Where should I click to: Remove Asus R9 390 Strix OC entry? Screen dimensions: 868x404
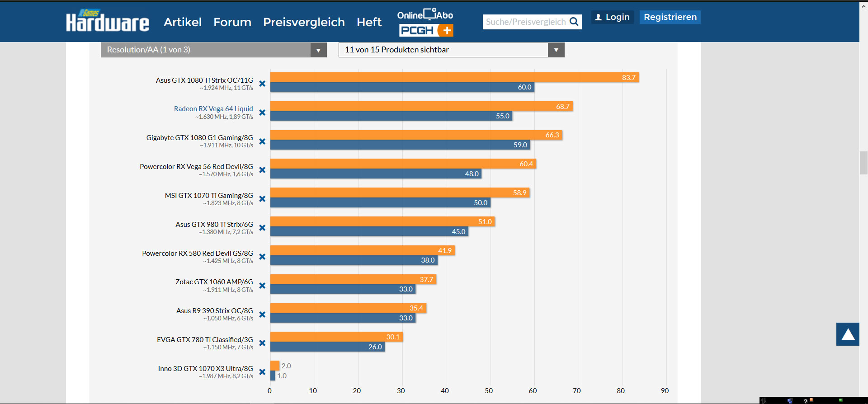click(262, 315)
